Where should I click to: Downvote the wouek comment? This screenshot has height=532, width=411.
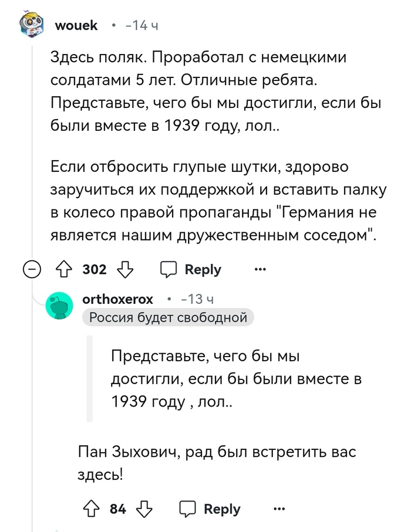[x=126, y=270]
